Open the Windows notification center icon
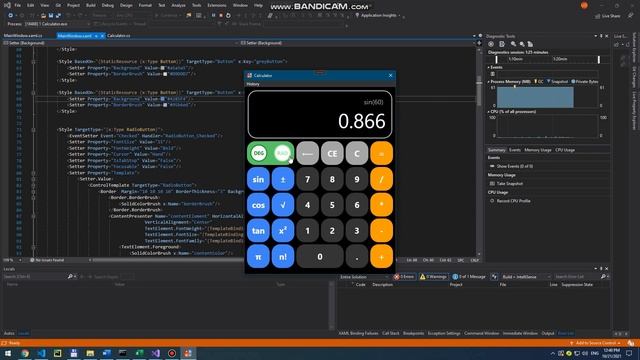 point(629,353)
